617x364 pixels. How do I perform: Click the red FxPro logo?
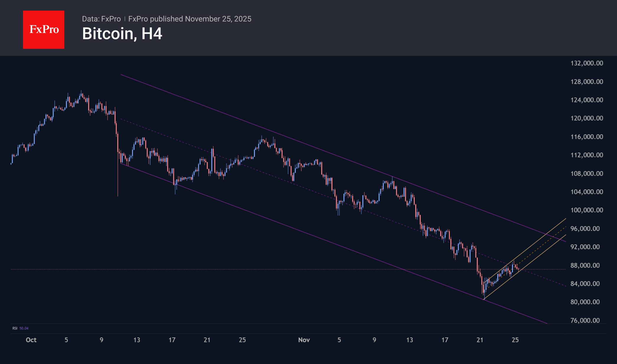coord(44,29)
